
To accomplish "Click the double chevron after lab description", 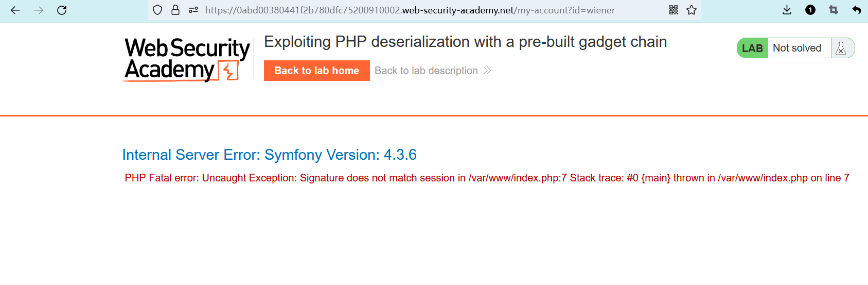I will coord(487,71).
